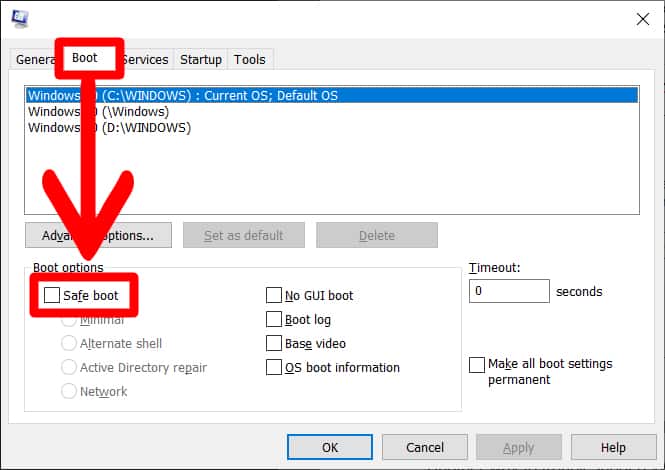Enable the Boot log option
The height and width of the screenshot is (470, 665).
tap(274, 319)
